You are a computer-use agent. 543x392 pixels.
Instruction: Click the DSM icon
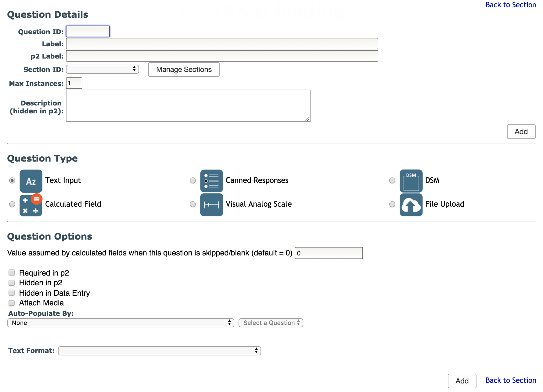[411, 181]
